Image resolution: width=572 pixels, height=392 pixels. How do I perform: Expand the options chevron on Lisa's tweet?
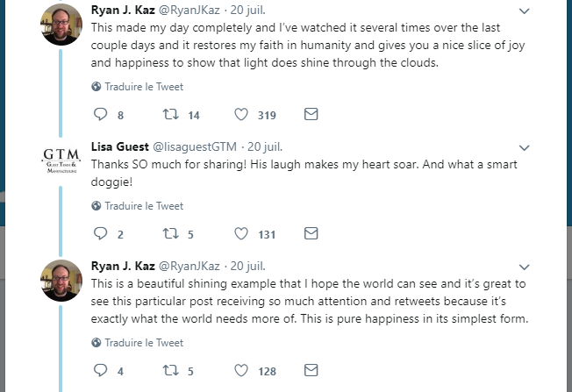tap(525, 147)
